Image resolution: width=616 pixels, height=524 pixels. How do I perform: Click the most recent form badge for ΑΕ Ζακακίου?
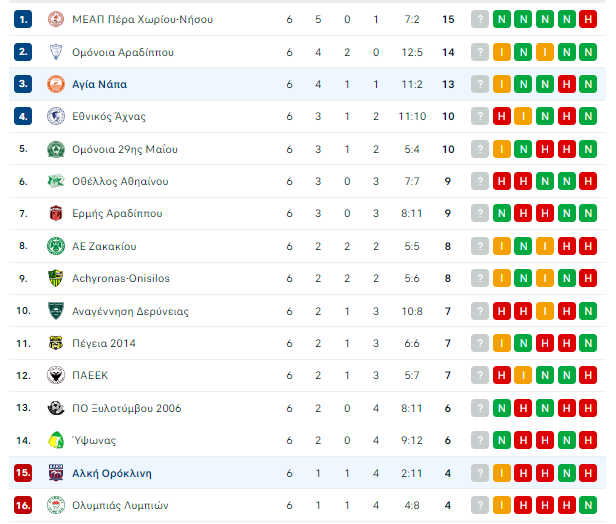pyautogui.click(x=502, y=246)
